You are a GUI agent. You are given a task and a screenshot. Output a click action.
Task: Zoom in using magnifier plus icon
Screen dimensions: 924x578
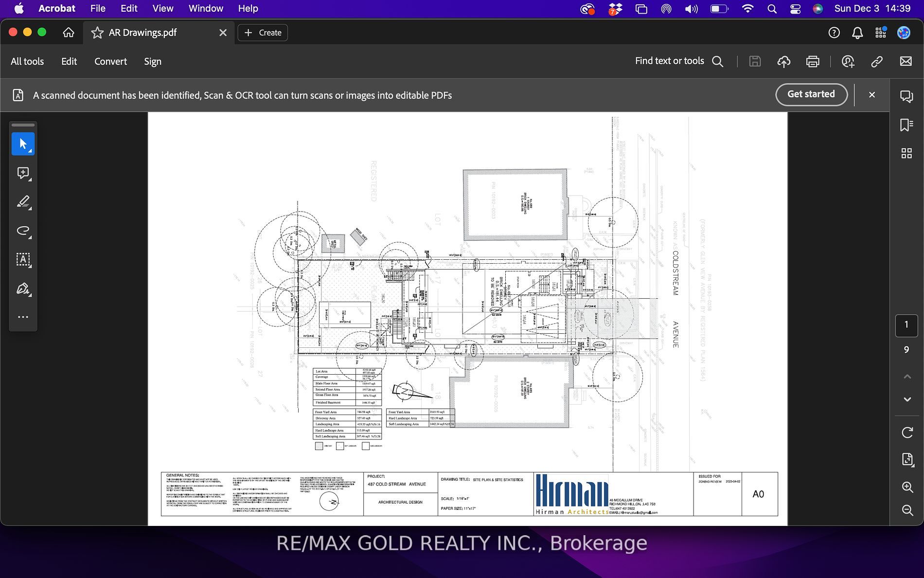point(907,487)
